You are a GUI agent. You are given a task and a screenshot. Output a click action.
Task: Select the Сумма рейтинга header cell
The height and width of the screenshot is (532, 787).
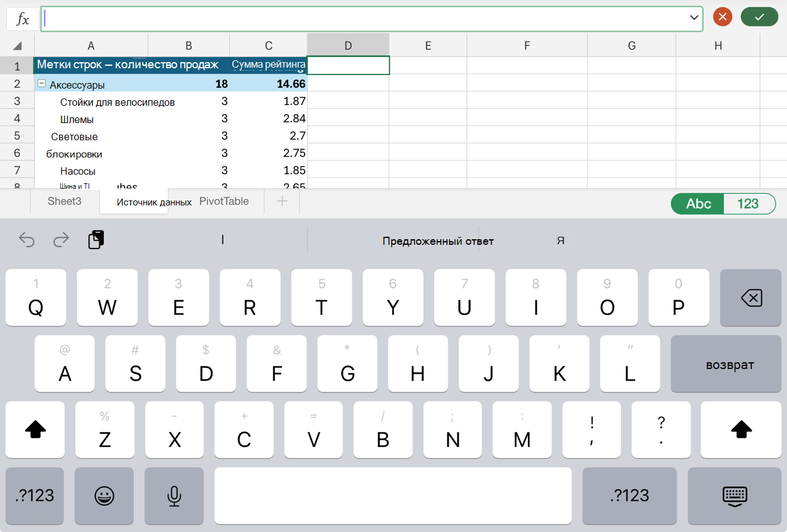(x=268, y=65)
